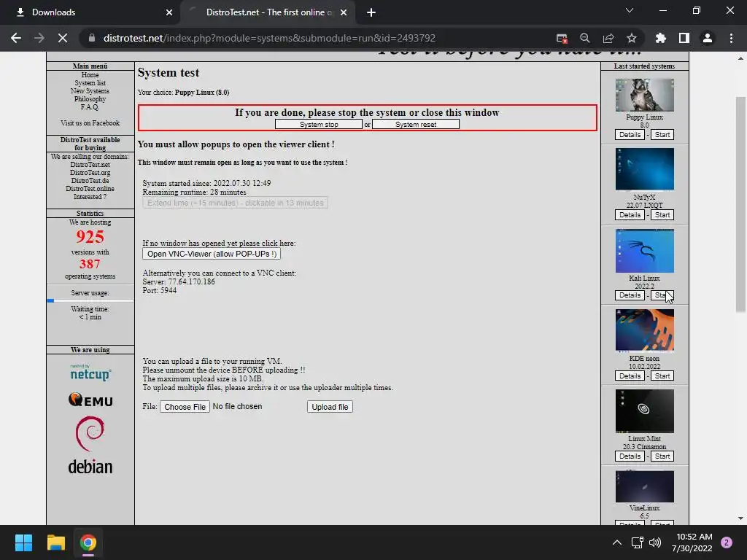
Task: Open the Debian logo
Action: [x=90, y=446]
